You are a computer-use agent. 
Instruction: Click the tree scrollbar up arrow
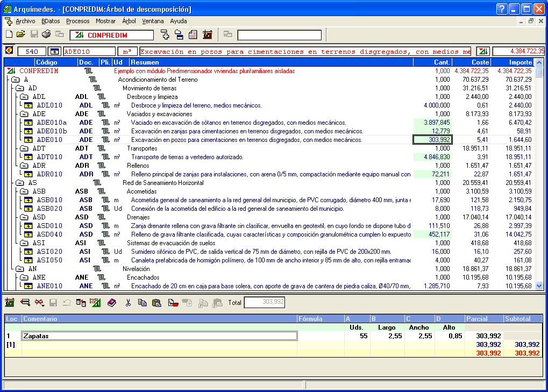[539, 62]
